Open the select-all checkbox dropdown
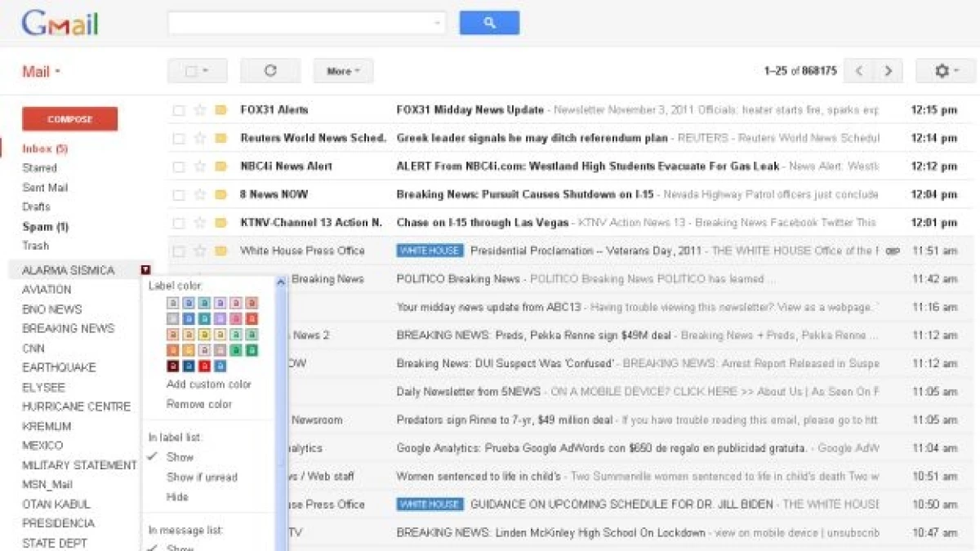 pyautogui.click(x=197, y=71)
